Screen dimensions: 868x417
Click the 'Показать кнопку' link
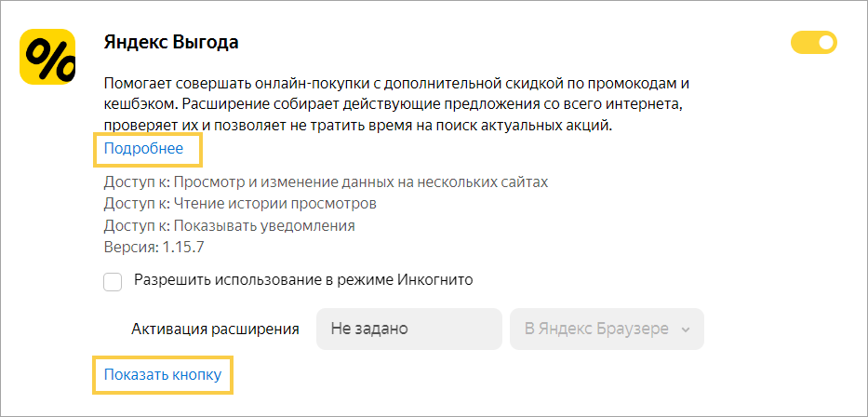click(x=163, y=375)
